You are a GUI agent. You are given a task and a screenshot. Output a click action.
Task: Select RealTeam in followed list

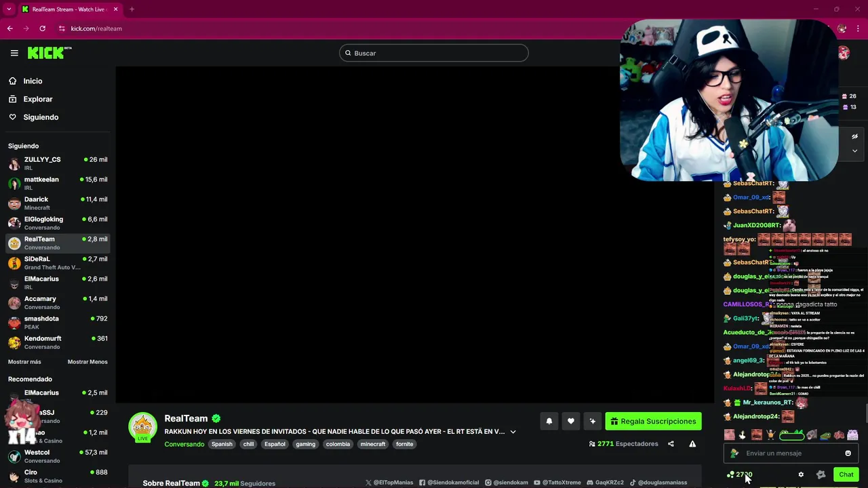pyautogui.click(x=58, y=243)
